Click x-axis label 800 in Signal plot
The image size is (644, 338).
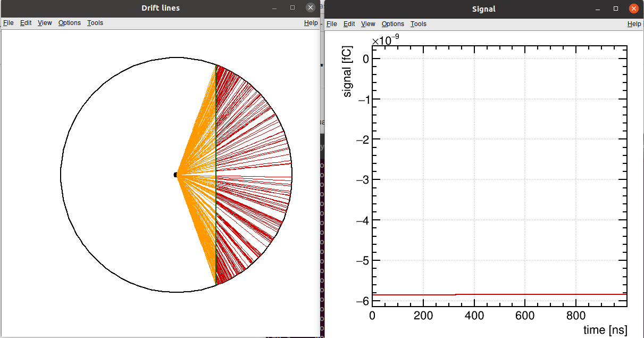tap(576, 316)
